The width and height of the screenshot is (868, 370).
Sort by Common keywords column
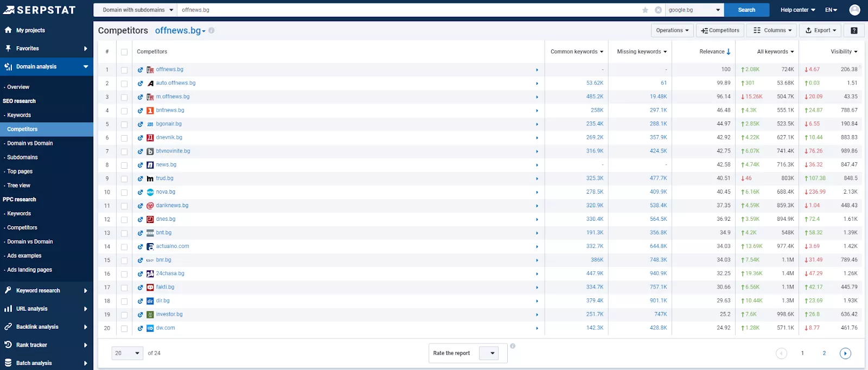(577, 52)
